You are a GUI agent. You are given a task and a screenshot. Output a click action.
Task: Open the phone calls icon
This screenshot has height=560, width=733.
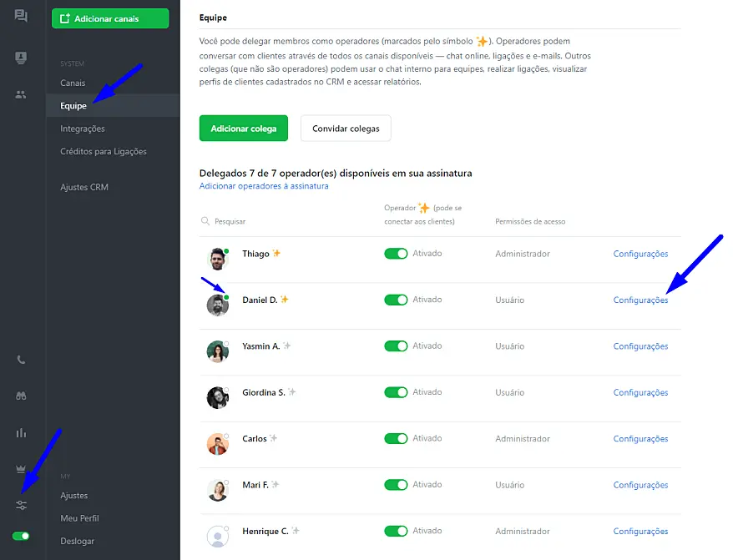(21, 360)
